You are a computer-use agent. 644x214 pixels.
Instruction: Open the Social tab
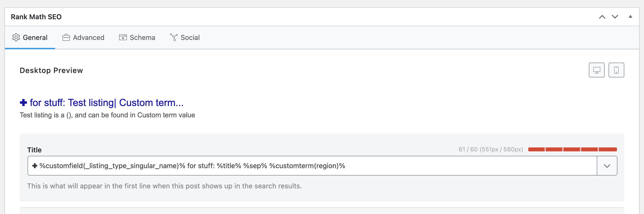185,37
